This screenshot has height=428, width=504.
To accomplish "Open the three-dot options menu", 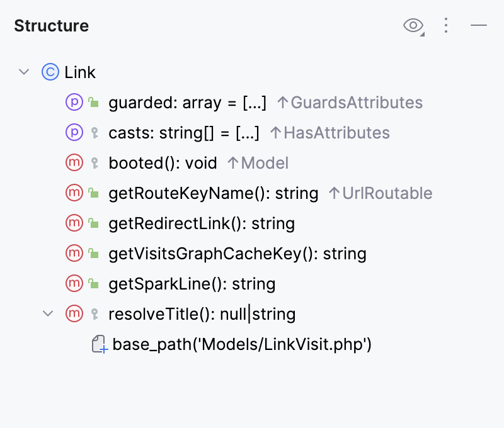I will (x=446, y=25).
